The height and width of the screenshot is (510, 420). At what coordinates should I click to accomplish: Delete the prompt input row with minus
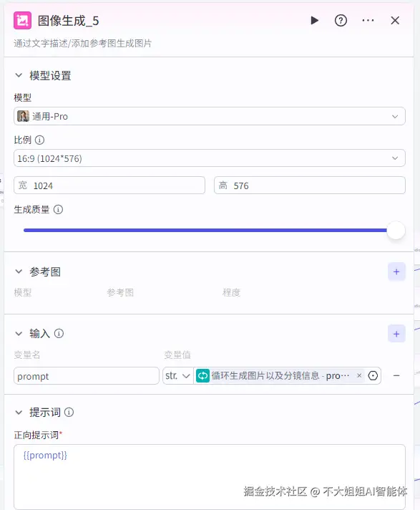396,375
